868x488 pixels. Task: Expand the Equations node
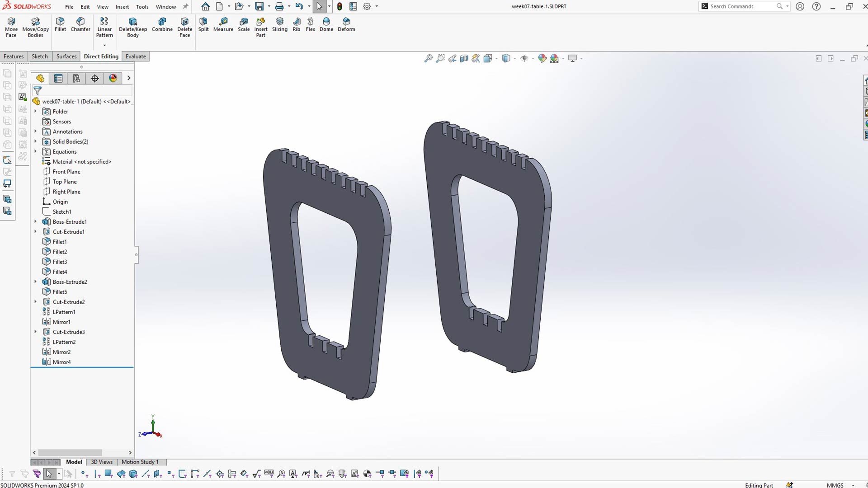click(x=36, y=151)
